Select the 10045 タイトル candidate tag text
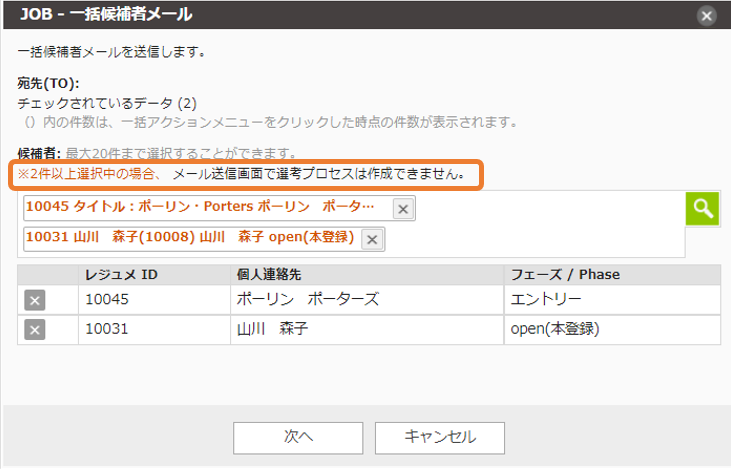The width and height of the screenshot is (731, 469). [200, 207]
